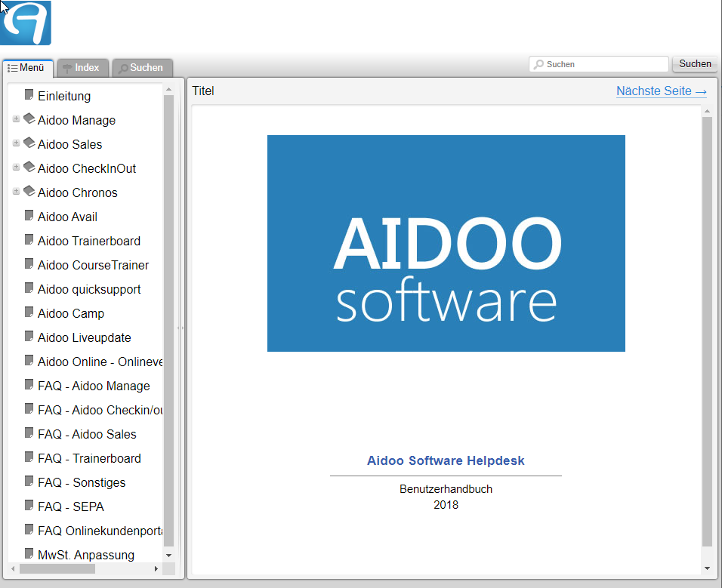722x588 pixels.
Task: Select Aidoo Chronos in the menu tree
Action: point(77,192)
